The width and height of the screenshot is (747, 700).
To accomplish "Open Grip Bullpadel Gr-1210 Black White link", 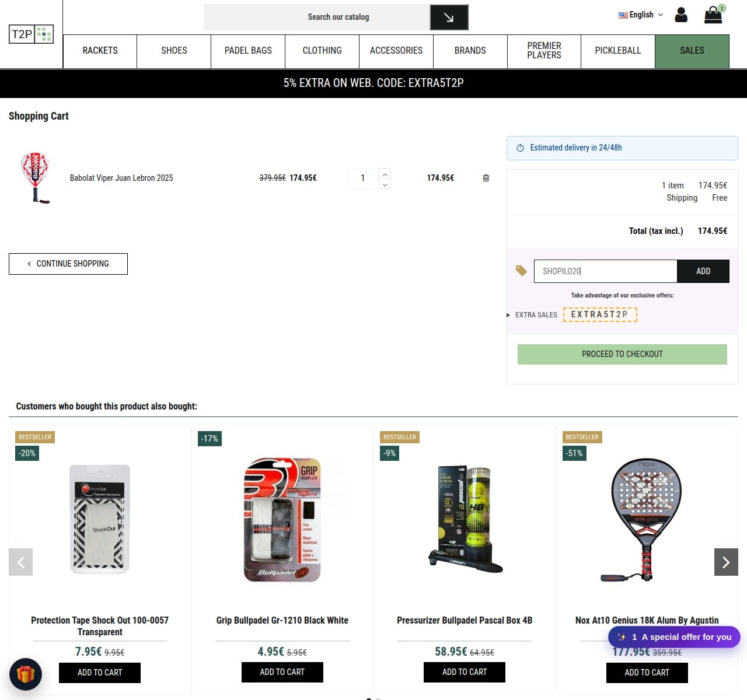I will (282, 621).
